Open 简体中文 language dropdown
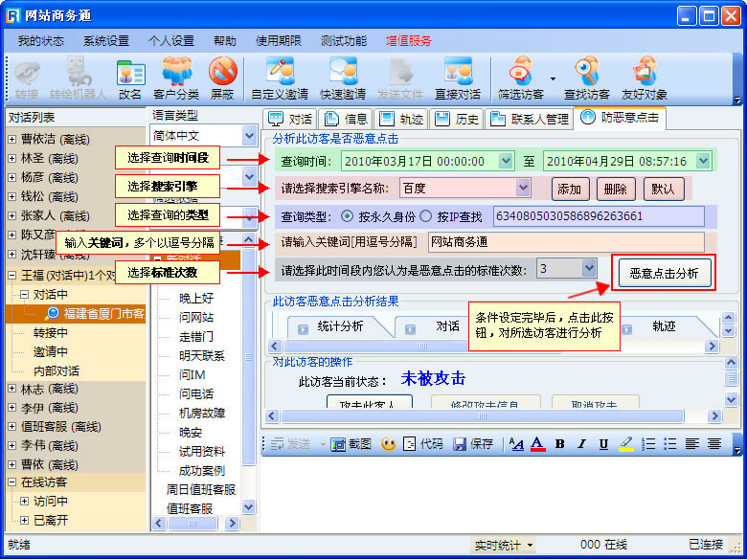The image size is (747, 560). pos(249,136)
